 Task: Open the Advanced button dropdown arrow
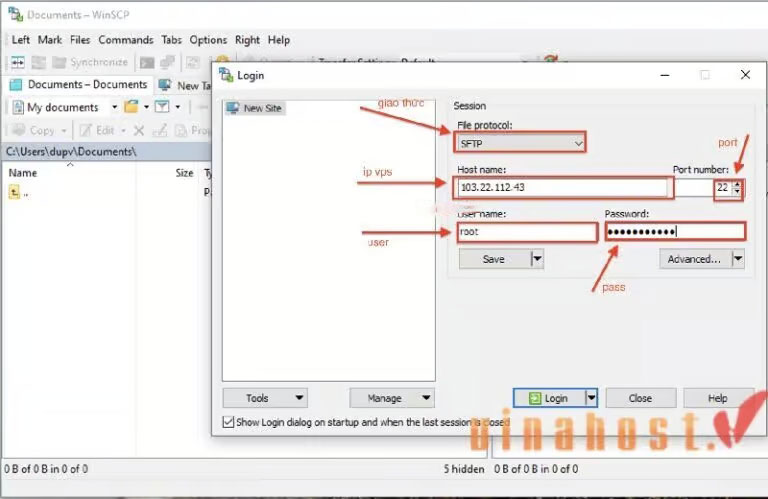pyautogui.click(x=738, y=259)
